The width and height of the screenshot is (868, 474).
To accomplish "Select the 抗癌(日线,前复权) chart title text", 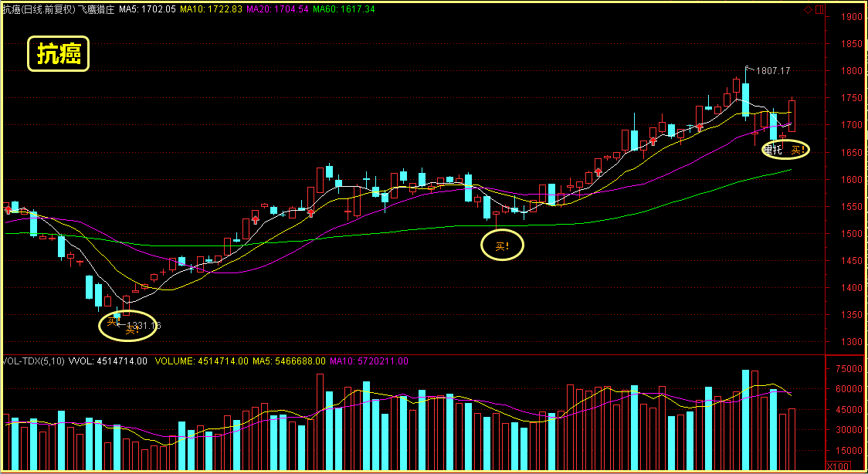I will [x=38, y=9].
